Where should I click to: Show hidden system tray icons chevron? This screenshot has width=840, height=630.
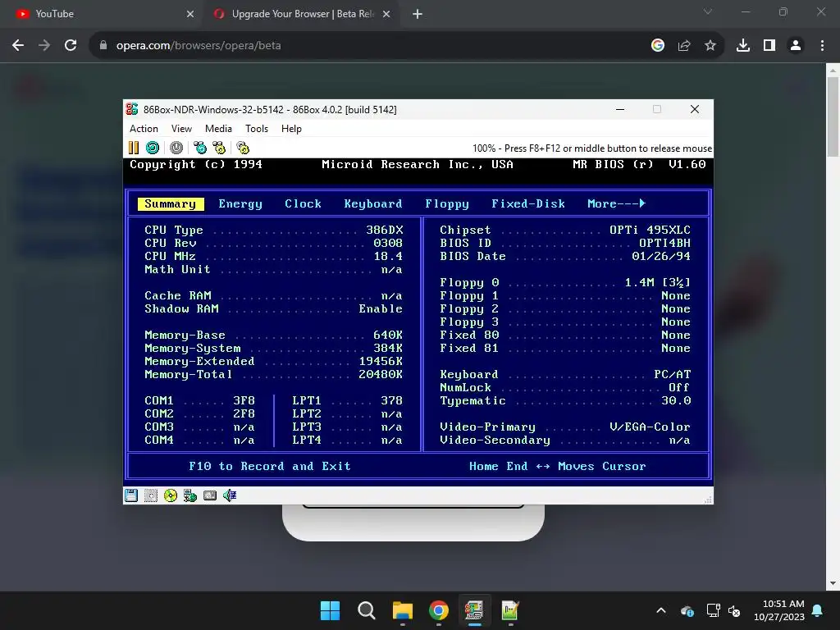click(x=661, y=610)
